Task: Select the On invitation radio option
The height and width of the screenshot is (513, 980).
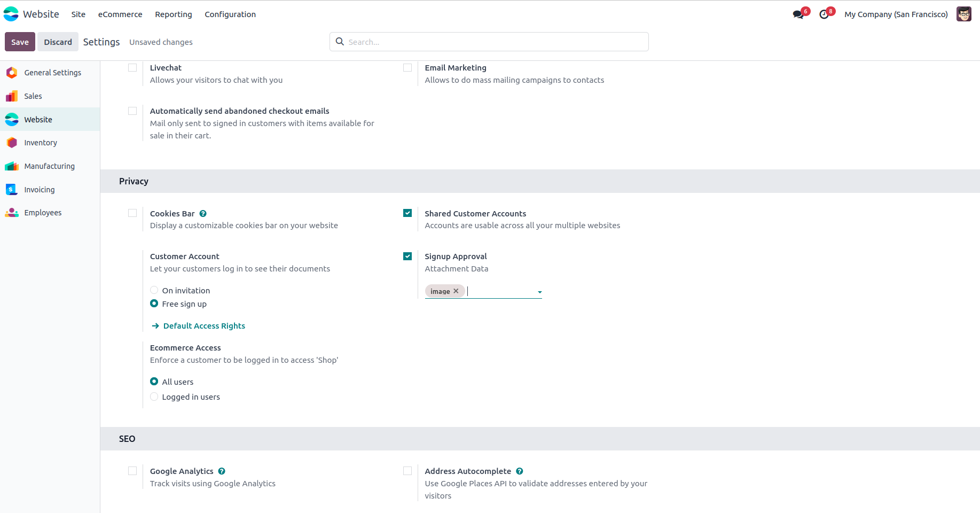Action: (154, 290)
